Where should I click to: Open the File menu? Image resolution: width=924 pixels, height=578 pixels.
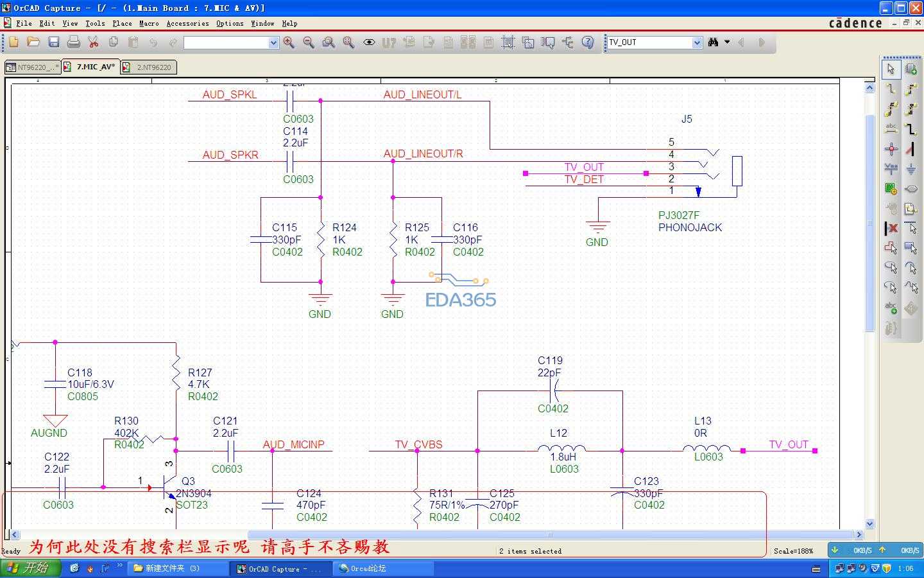(24, 23)
